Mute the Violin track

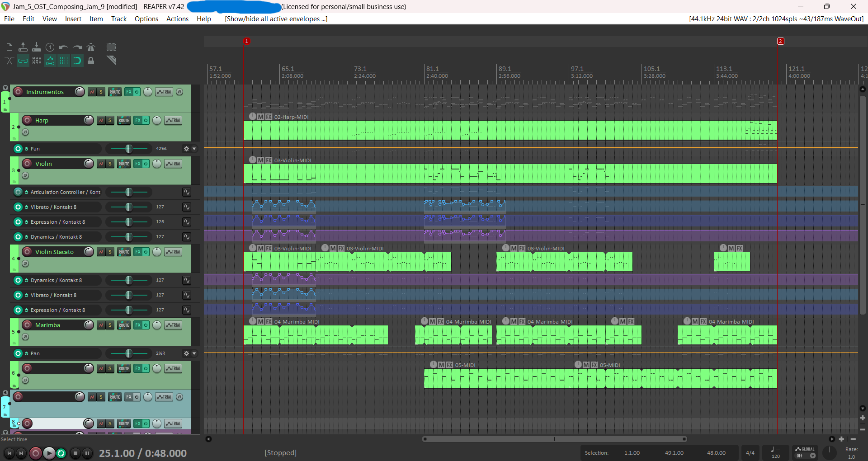point(101,164)
